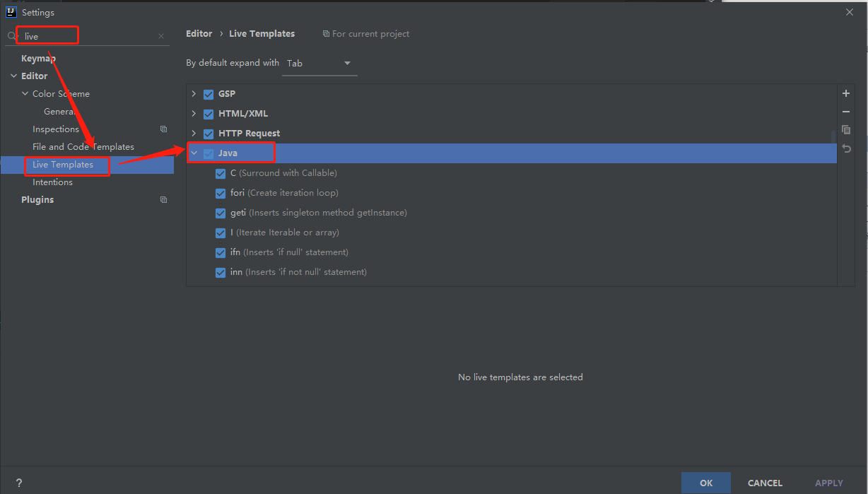Open the 'By default expand with' Tab dropdown
The height and width of the screenshot is (494, 868).
(319, 64)
